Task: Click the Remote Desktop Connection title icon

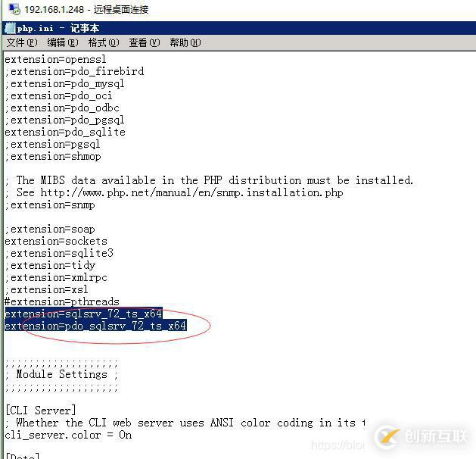Action: (x=14, y=9)
